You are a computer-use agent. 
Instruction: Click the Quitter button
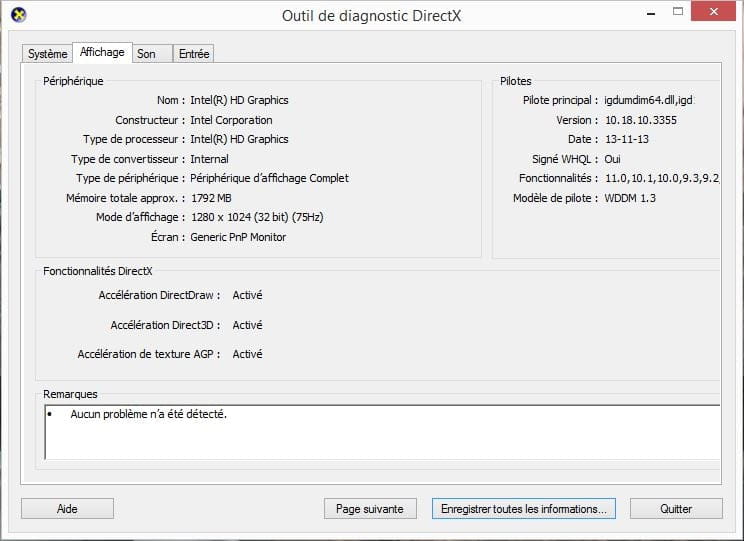pos(676,509)
